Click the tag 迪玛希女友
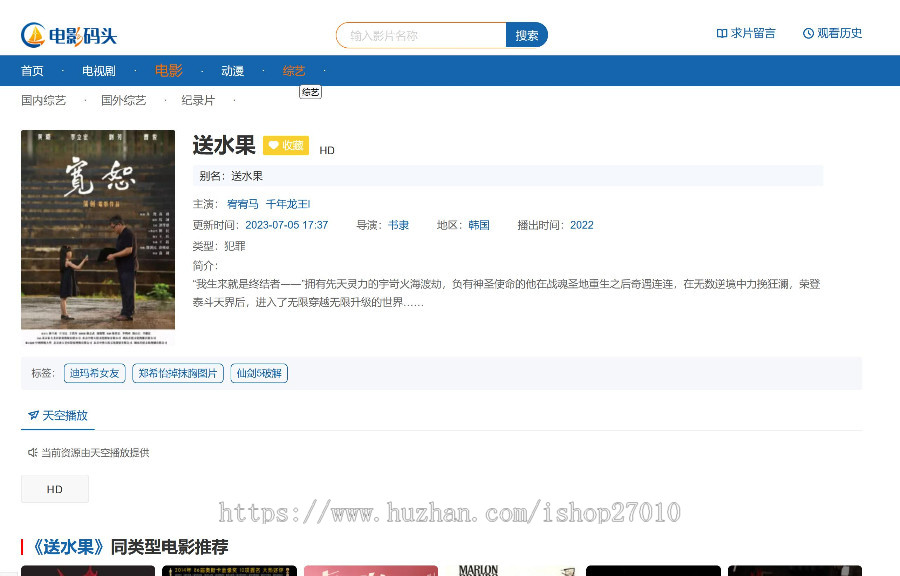This screenshot has width=900, height=576. tap(95, 373)
